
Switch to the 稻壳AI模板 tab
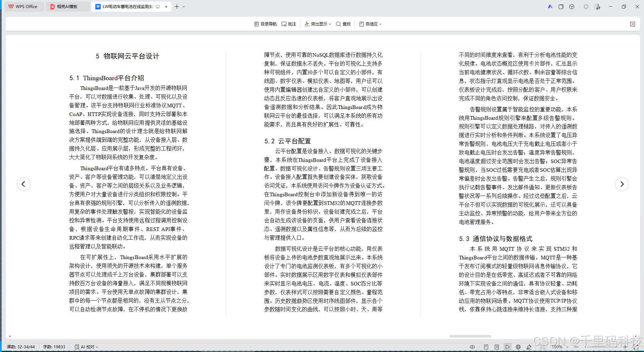pyautogui.click(x=67, y=7)
